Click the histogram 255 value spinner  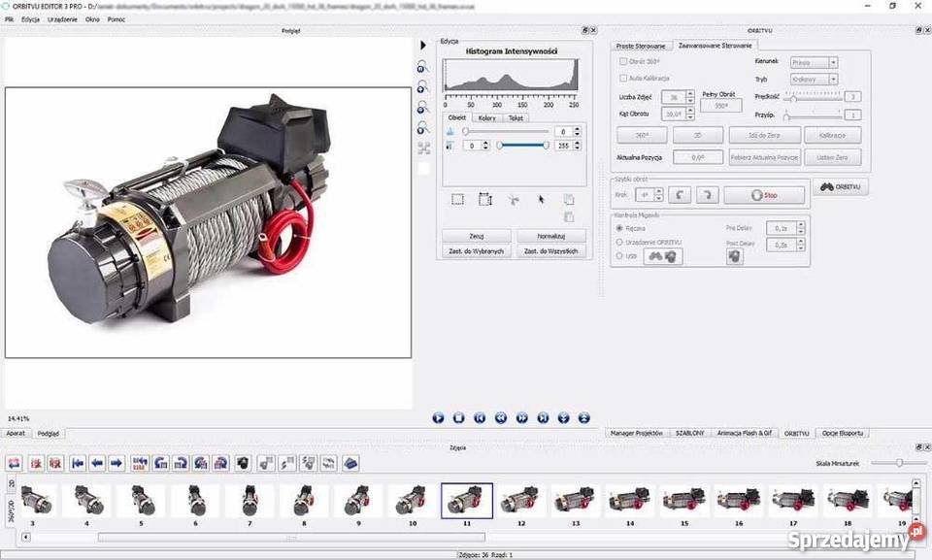tap(569, 146)
